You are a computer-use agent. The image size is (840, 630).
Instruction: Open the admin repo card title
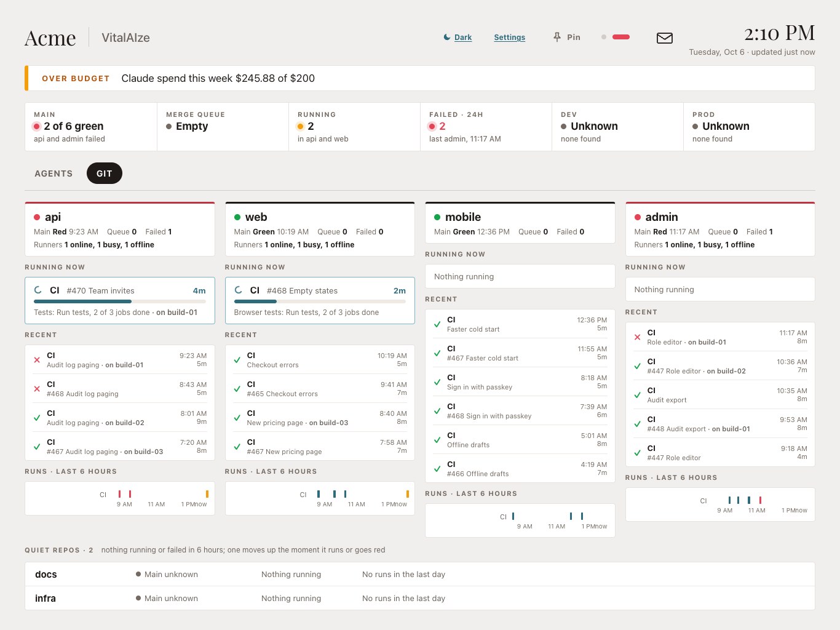click(662, 217)
